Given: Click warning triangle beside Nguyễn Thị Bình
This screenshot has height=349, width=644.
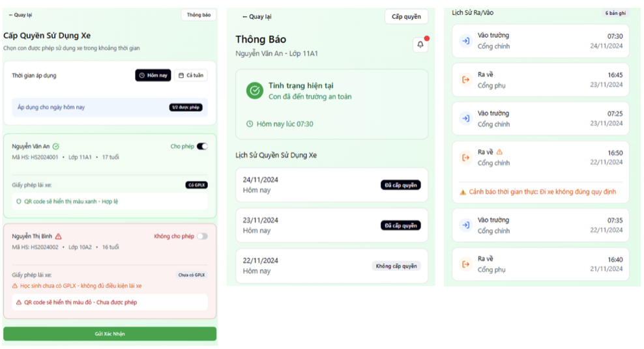Looking at the screenshot, I should [59, 236].
